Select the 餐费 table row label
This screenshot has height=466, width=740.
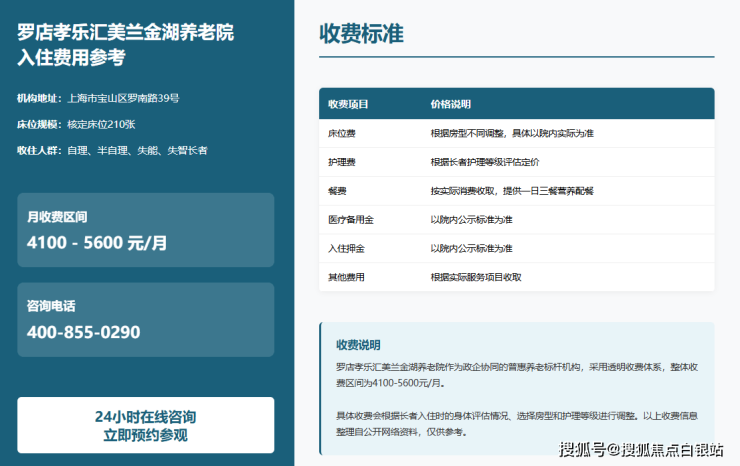point(337,191)
